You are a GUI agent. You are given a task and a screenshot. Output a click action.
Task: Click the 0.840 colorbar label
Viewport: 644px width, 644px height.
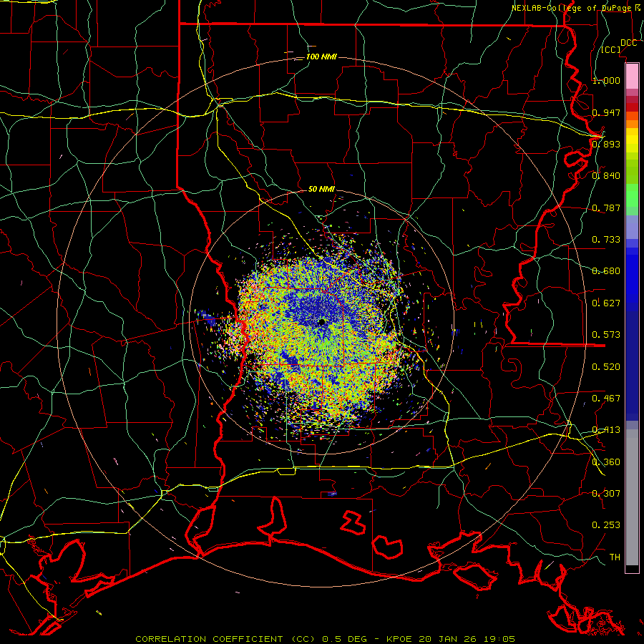[x=606, y=176]
